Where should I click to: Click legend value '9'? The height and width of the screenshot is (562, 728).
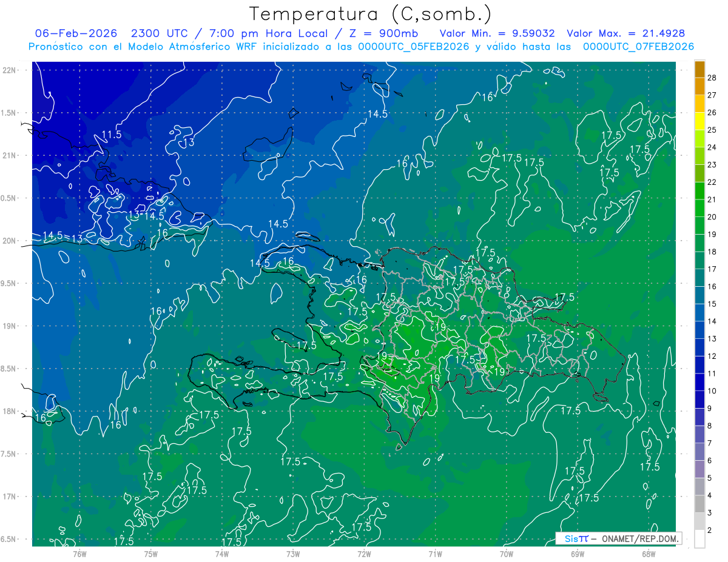[710, 409]
